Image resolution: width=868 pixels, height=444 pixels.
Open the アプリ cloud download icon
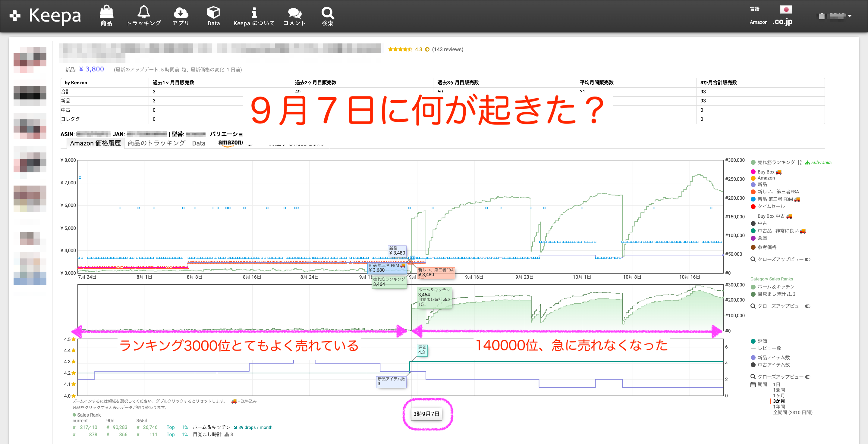(181, 12)
